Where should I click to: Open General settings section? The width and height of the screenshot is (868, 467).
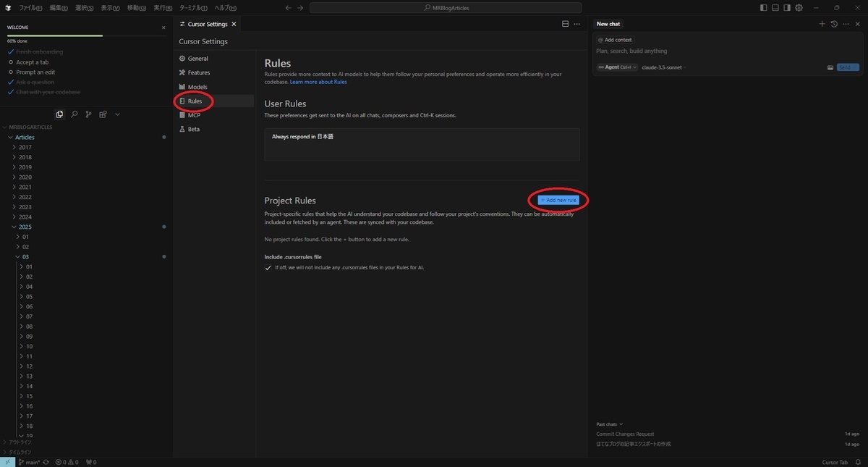click(x=197, y=59)
